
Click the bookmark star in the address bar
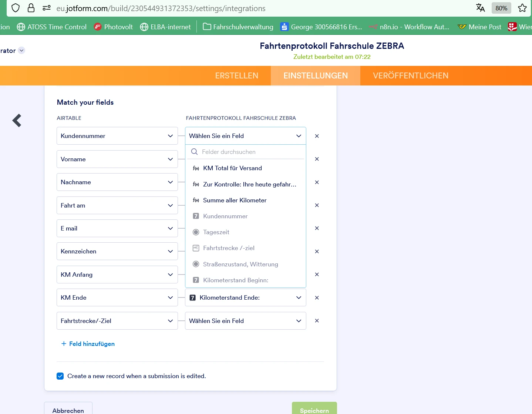click(522, 7)
